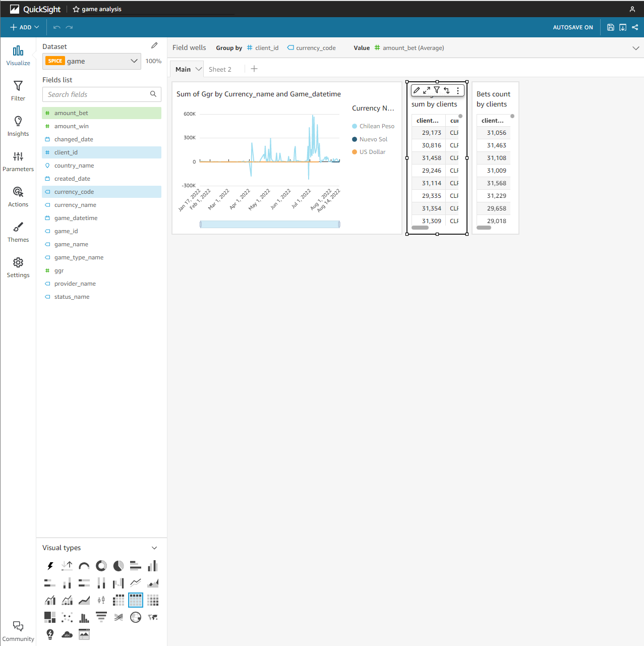Select the amount_win field in the fields list
The width and height of the screenshot is (644, 646).
(x=102, y=126)
